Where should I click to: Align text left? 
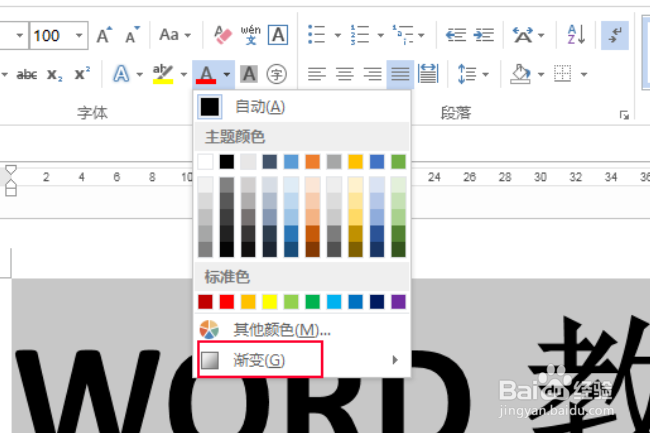[317, 74]
